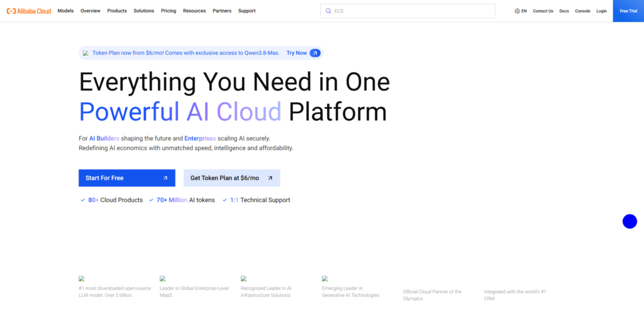The image size is (644, 314).
Task: Click the arrow icon in Start For Free
Action: 165,178
